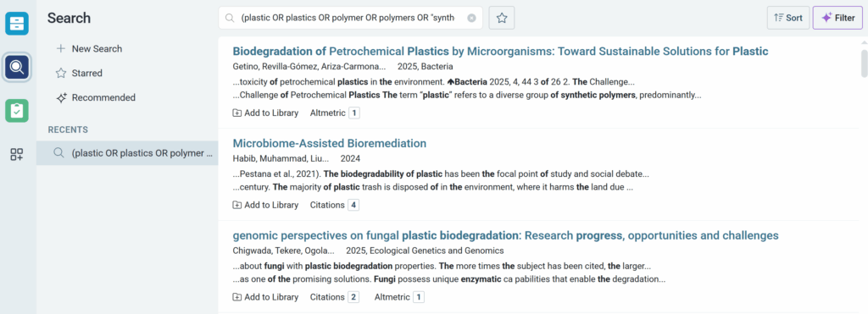Image resolution: width=868 pixels, height=314 pixels.
Task: Add the Biodegradation of Petrochemical Plastics article to Library
Action: (x=265, y=113)
